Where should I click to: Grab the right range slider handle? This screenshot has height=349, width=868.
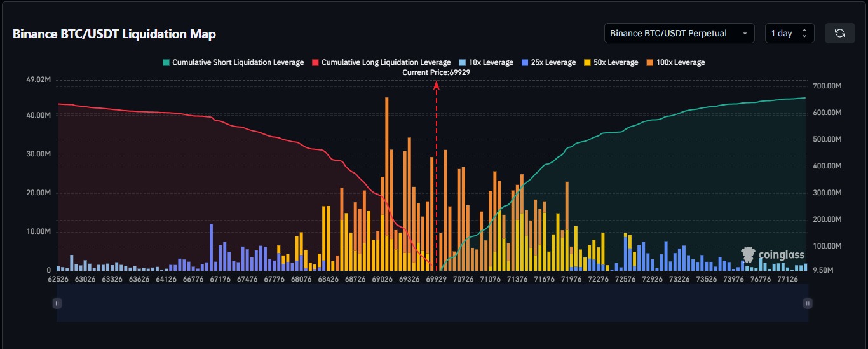(x=808, y=304)
